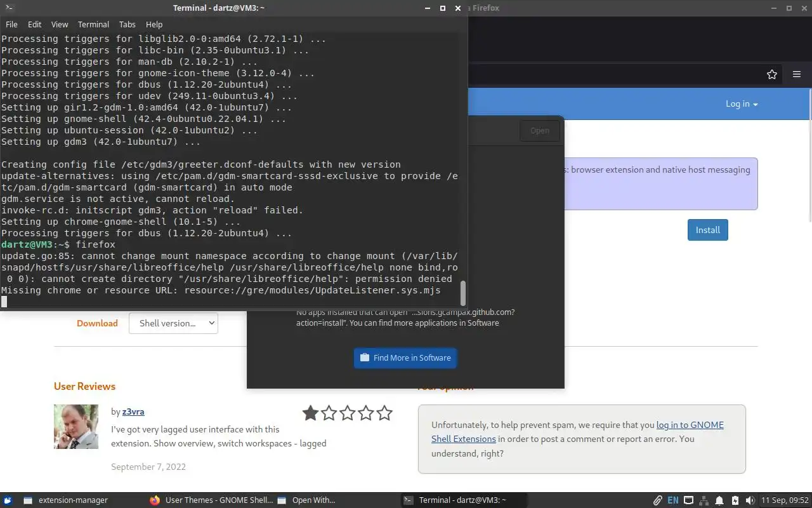Viewport: 812px width, 508px height.
Task: Click the z3vra reviewer avatar thumbnail
Action: [76, 427]
